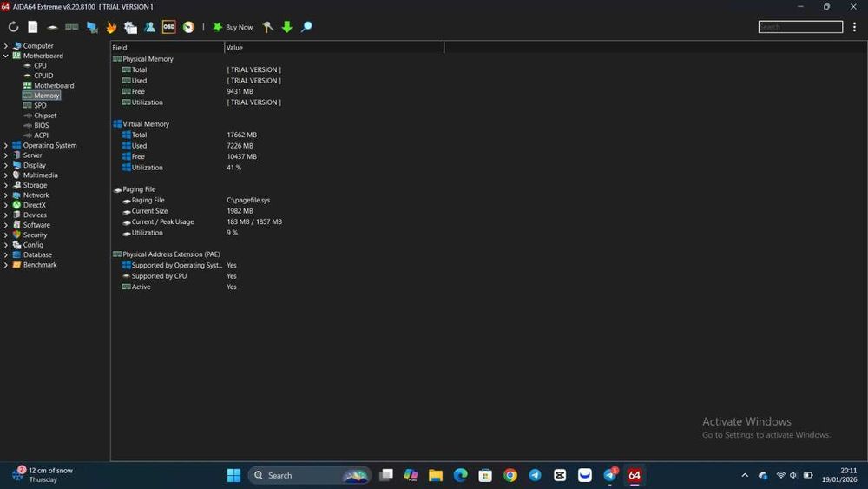Screen dimensions: 868x489
Task: Click the AIDA64 taskbar icon
Action: (x=635, y=475)
